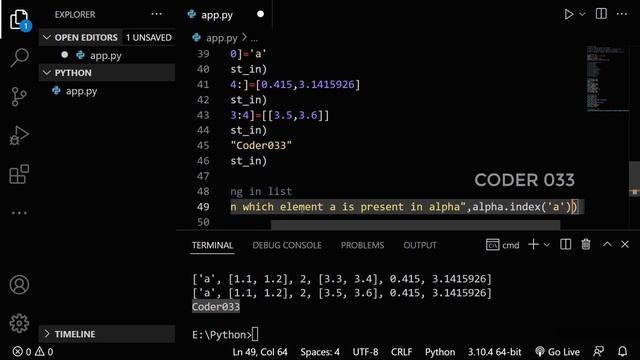The height and width of the screenshot is (360, 640).
Task: Open the Run and Debug view
Action: (19, 136)
